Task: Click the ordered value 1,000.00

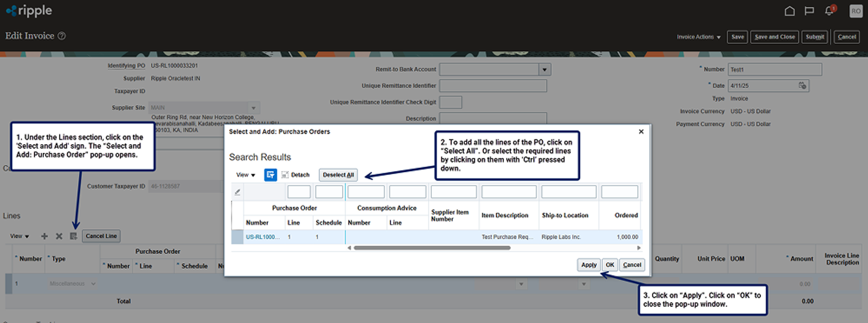Action: point(627,237)
